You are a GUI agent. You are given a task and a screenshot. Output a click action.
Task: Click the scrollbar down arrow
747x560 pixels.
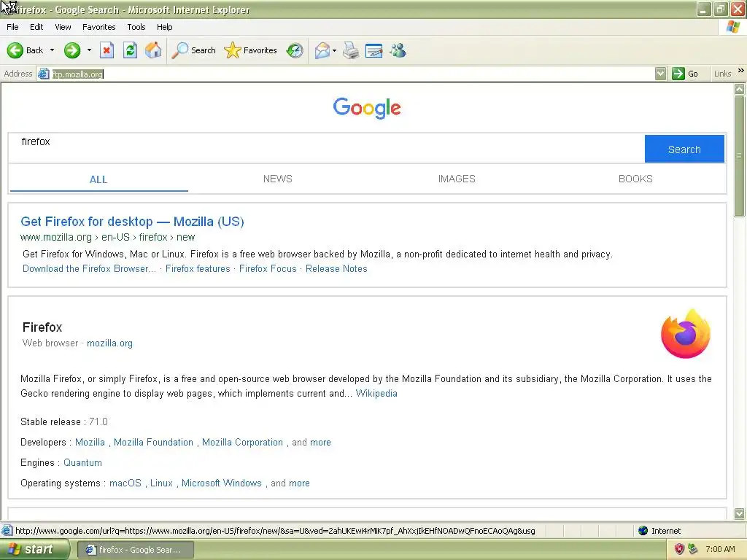tap(740, 513)
